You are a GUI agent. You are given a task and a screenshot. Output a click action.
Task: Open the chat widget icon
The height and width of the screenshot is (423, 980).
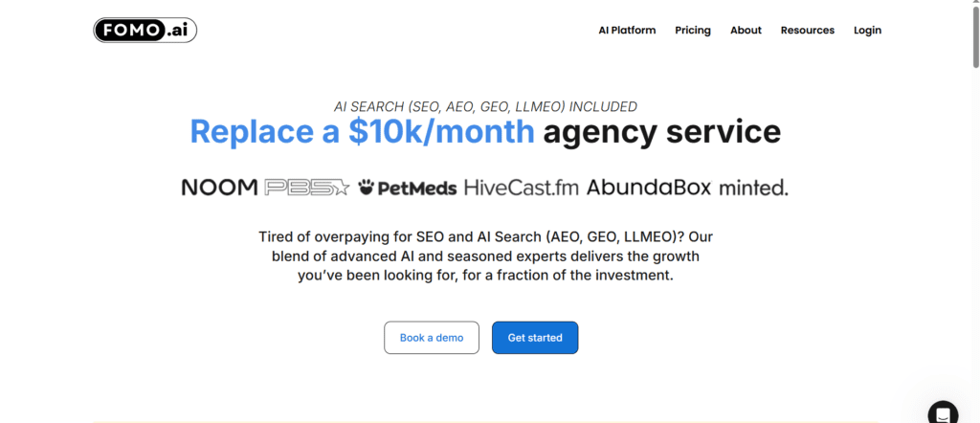tap(942, 412)
